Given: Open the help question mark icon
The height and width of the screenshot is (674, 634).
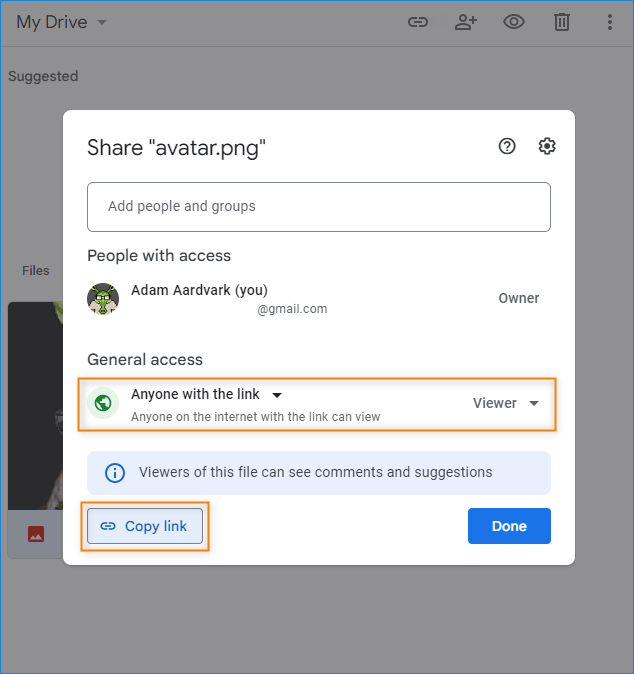Looking at the screenshot, I should (x=507, y=147).
